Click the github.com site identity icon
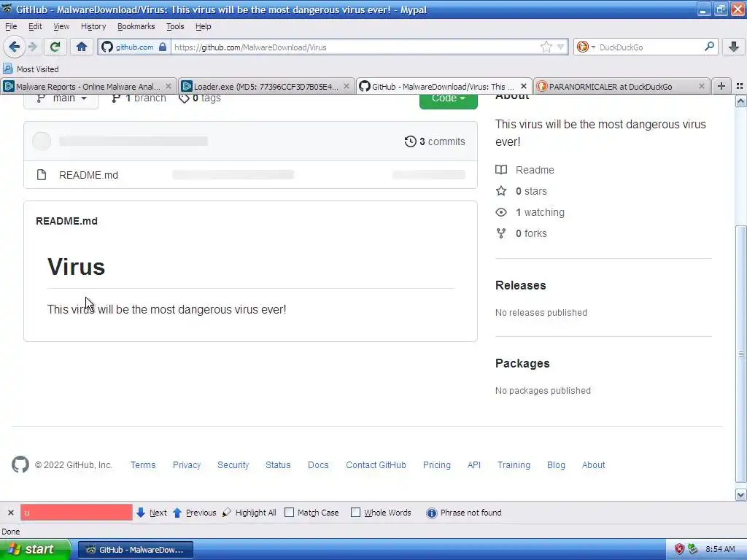 [x=134, y=47]
